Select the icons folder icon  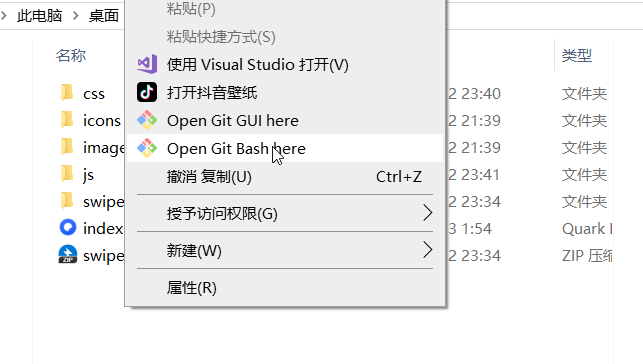point(67,120)
